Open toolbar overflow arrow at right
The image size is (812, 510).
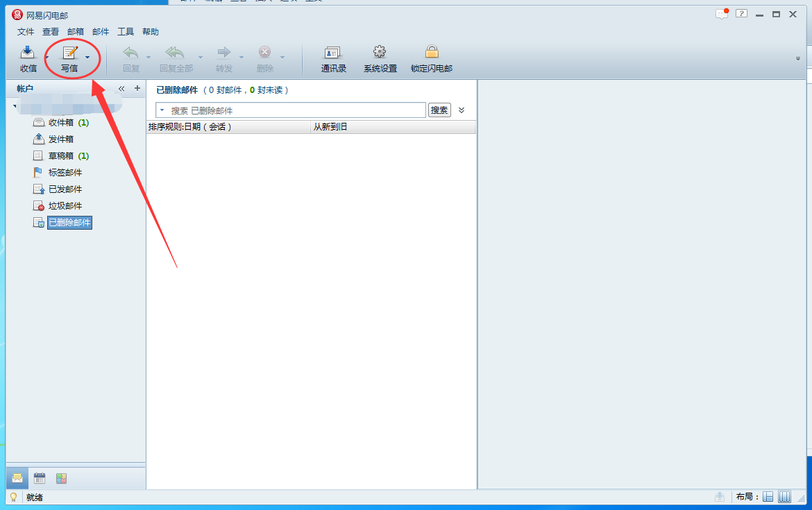pyautogui.click(x=798, y=58)
